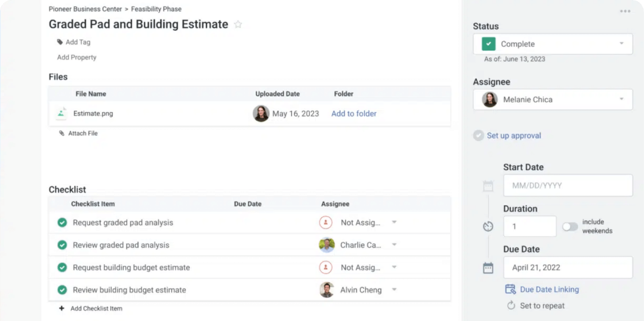This screenshot has width=644, height=321.
Task: Click the Add to folder link
Action: 353,113
